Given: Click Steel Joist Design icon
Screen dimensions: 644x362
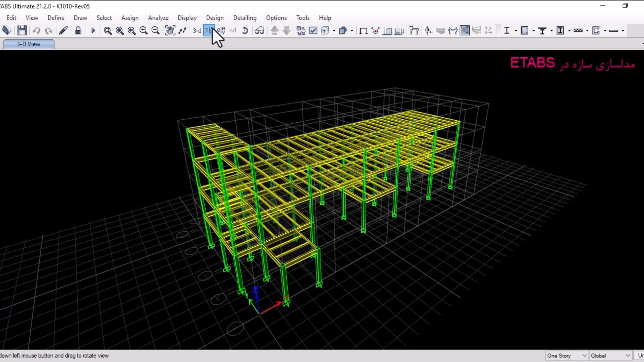Looking at the screenshot, I should point(578,31).
